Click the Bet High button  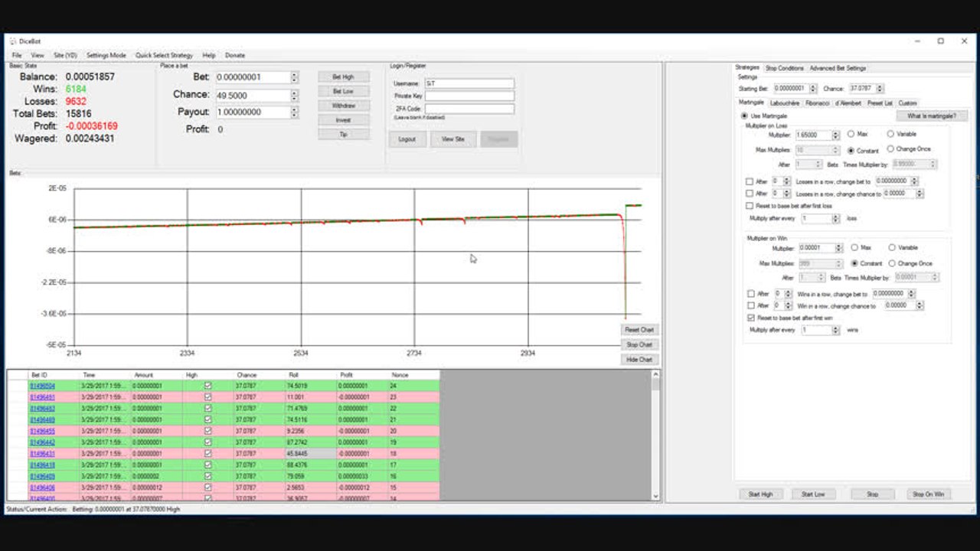(x=343, y=77)
